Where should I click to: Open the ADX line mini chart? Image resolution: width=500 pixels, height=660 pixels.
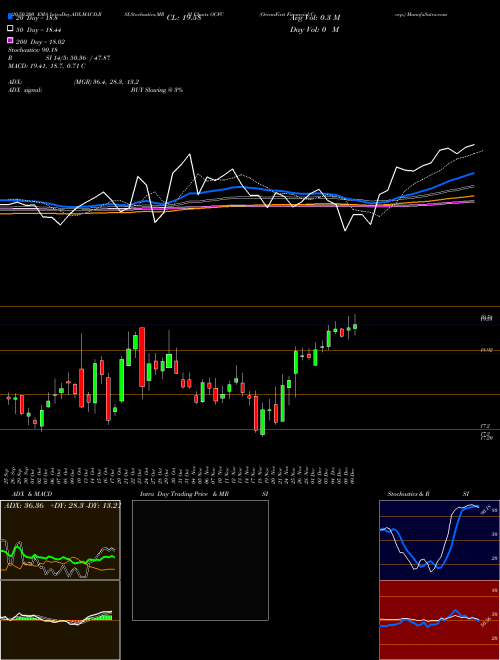[x=60, y=540]
